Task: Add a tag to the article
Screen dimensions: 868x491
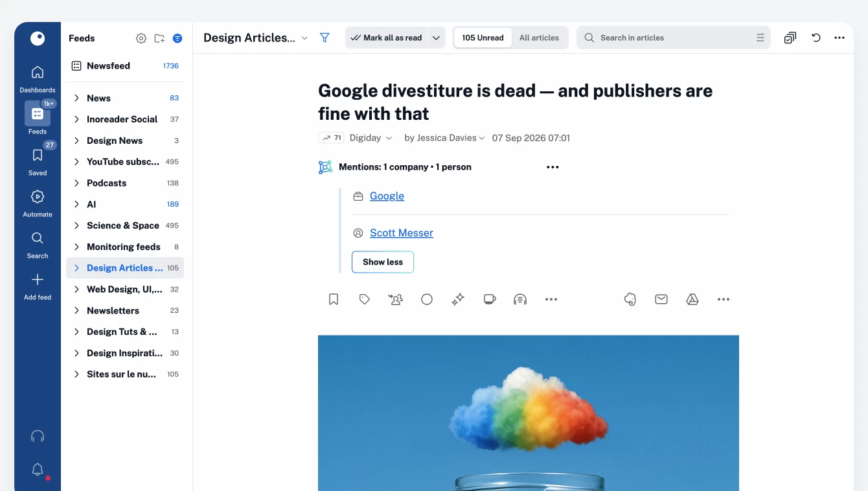Action: [365, 299]
